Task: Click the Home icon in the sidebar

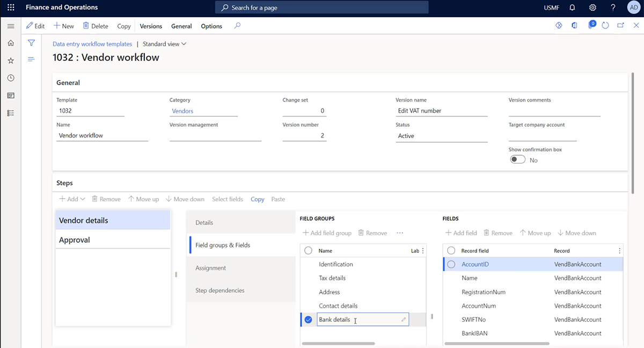Action: 10,42
